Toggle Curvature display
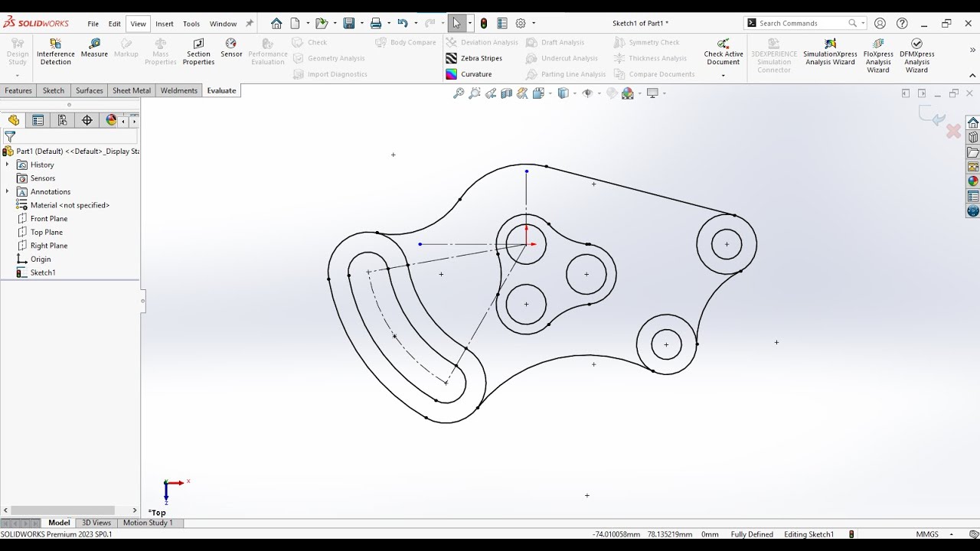The height and width of the screenshot is (551, 980). (x=469, y=74)
